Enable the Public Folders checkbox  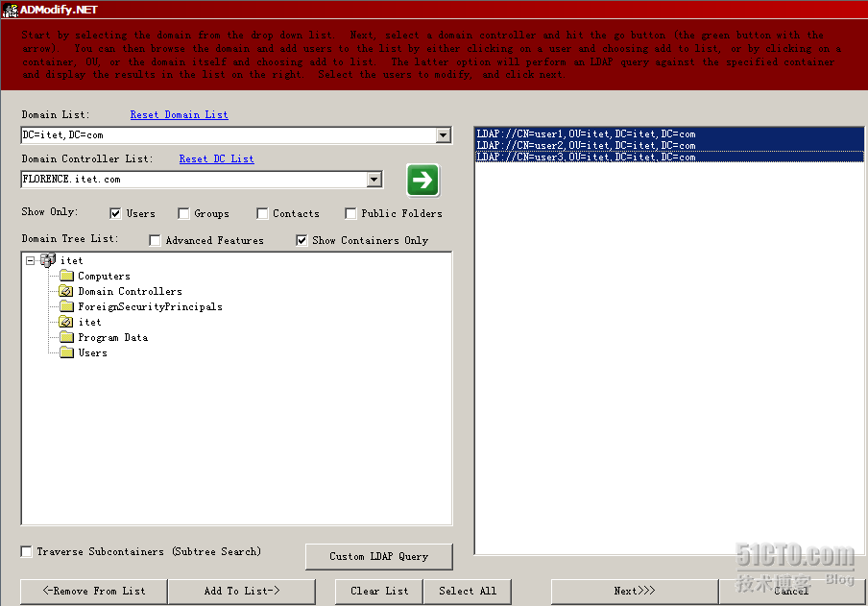pyautogui.click(x=350, y=213)
